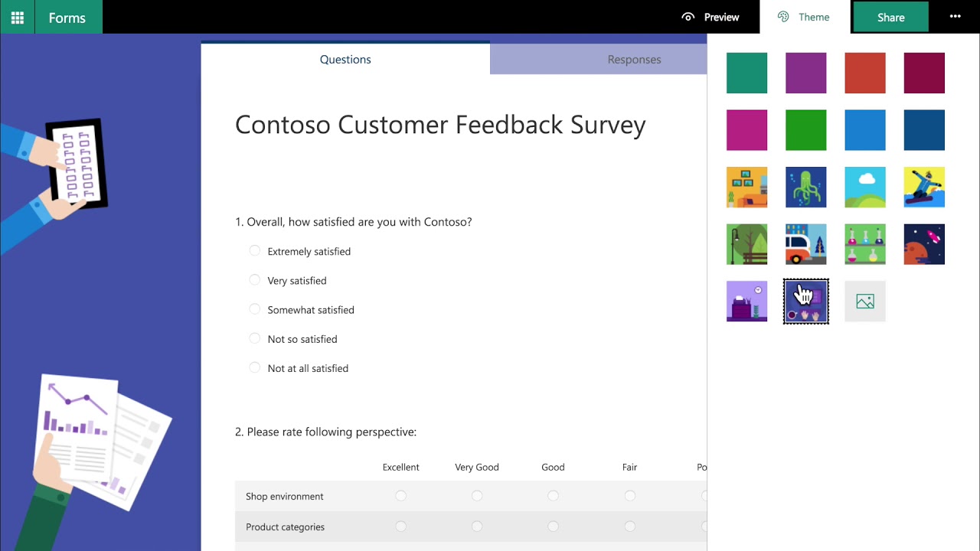Click the Preview eye icon

point(688,17)
